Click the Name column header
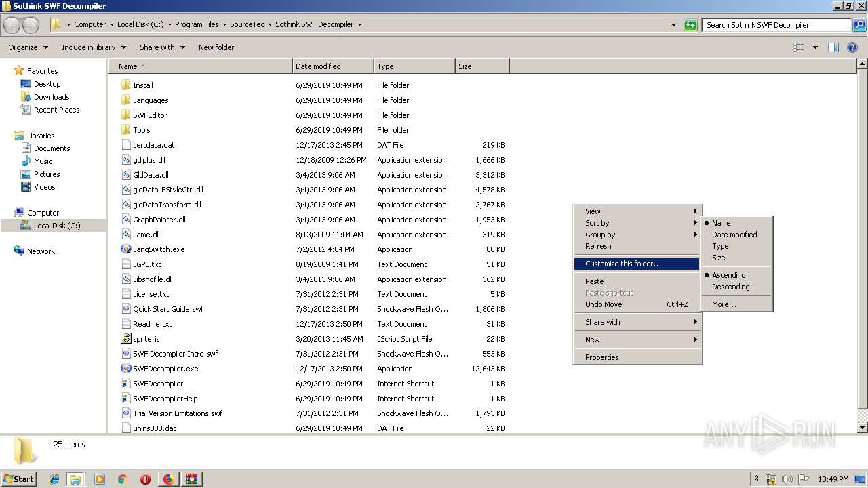This screenshot has height=488, width=868. 201,66
